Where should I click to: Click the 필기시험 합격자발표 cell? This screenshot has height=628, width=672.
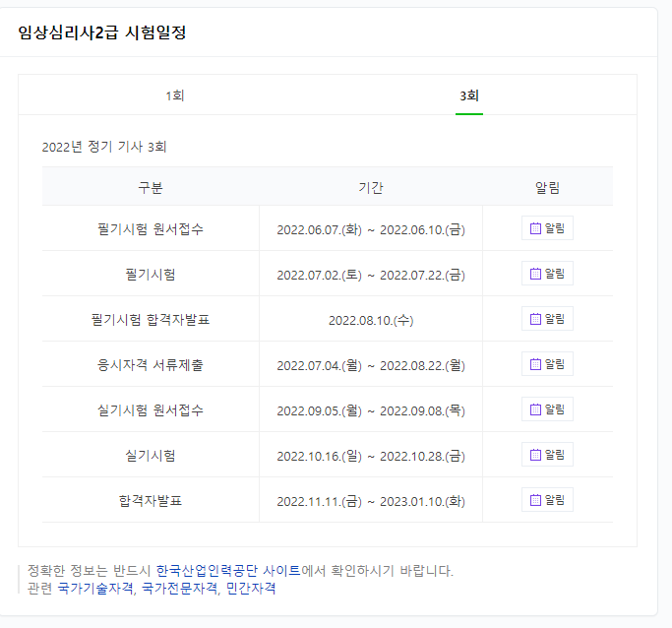click(151, 319)
